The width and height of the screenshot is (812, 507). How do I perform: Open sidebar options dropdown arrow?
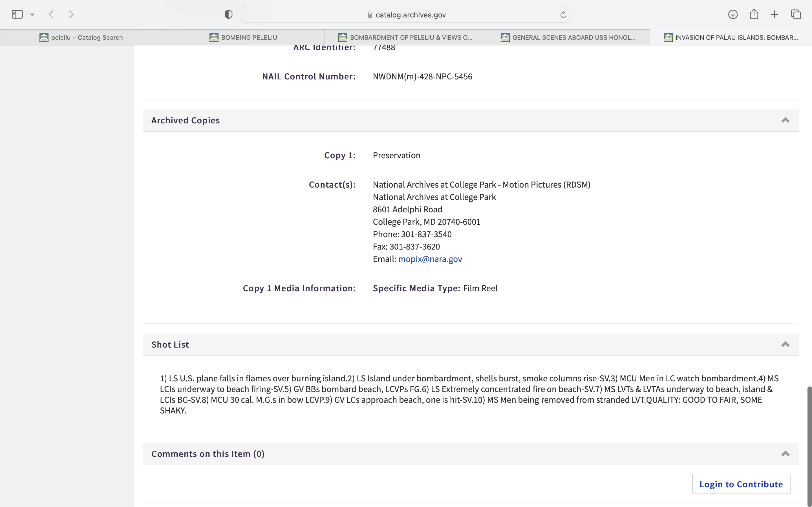tap(32, 14)
